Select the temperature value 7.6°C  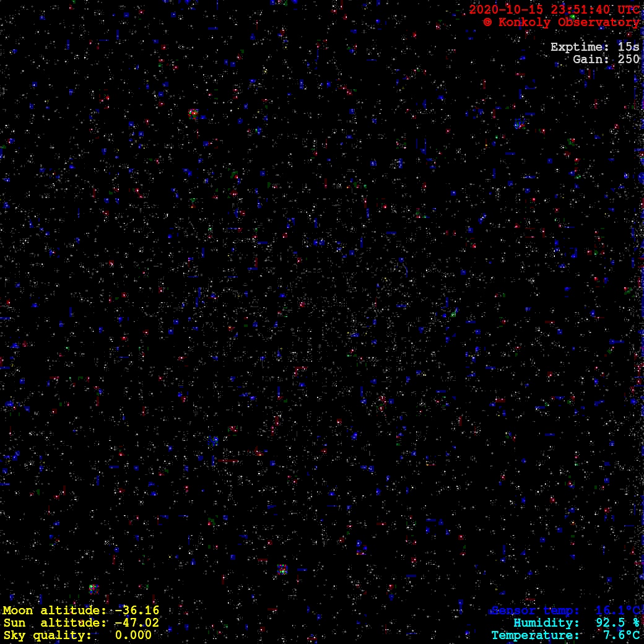pyautogui.click(x=621, y=635)
